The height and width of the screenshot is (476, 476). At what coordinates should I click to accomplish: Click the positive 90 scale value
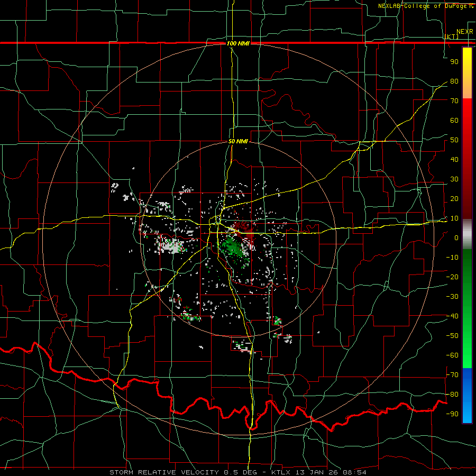(x=454, y=62)
